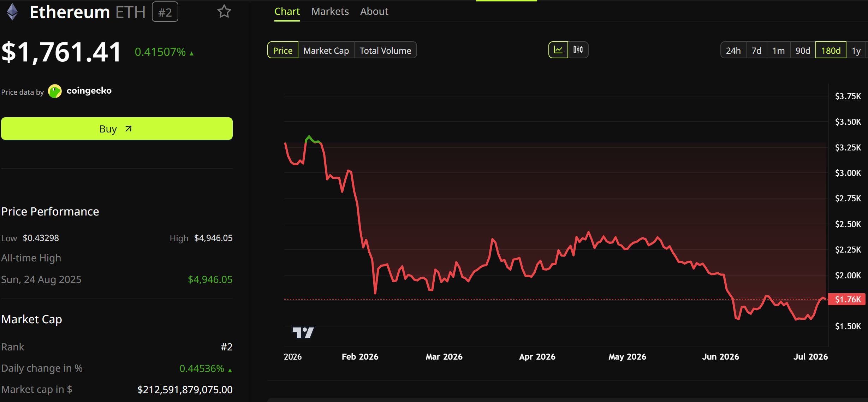Click the All-time High label
The width and height of the screenshot is (868, 402).
(31, 258)
